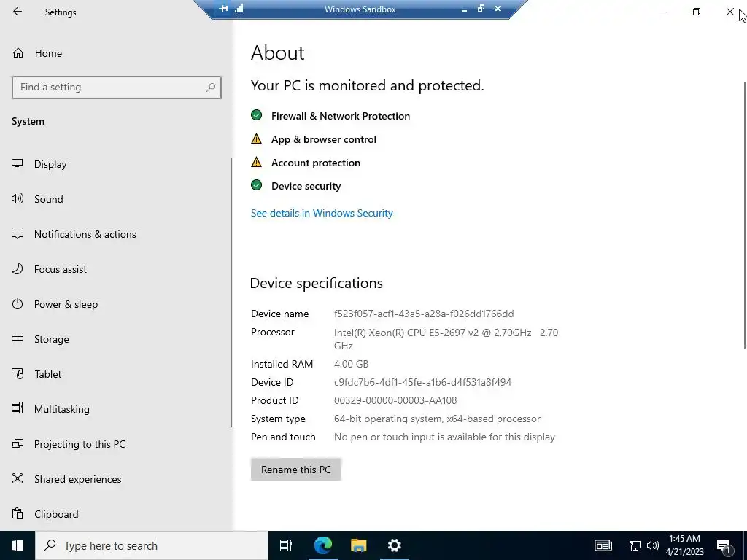Select the Device name value text
Image resolution: width=747 pixels, height=560 pixels.
pyautogui.click(x=424, y=314)
